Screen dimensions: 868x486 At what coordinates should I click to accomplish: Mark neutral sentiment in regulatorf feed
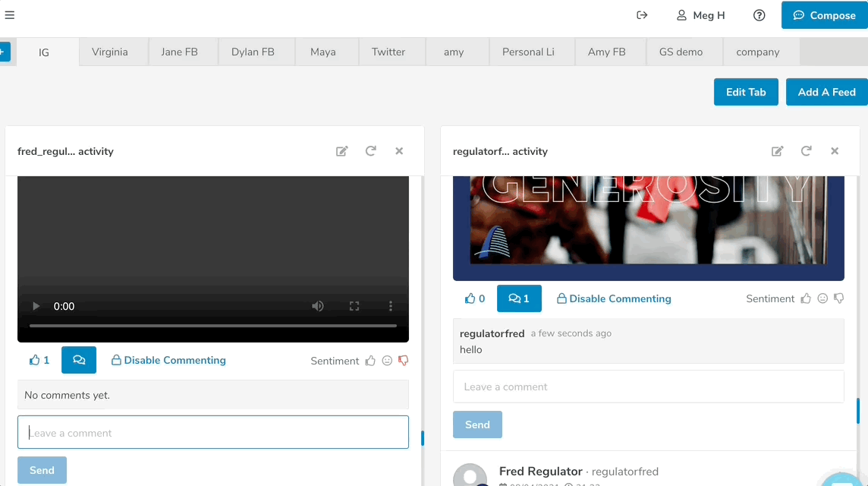coord(822,298)
